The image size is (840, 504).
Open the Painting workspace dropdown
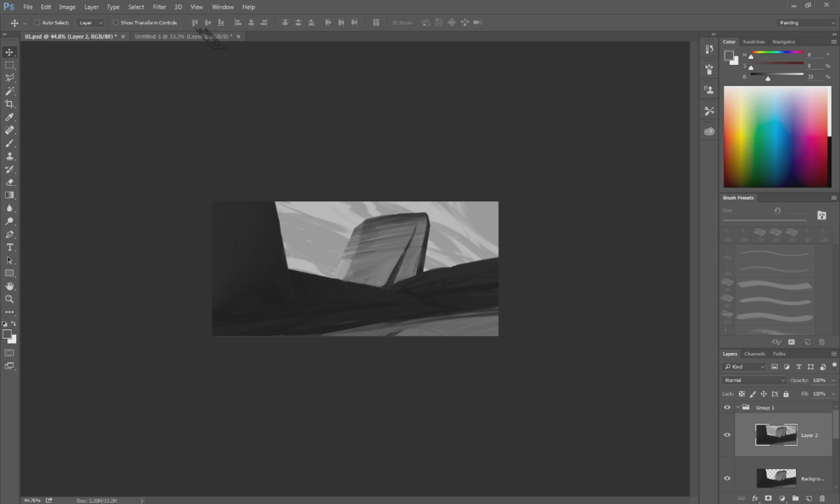[806, 22]
